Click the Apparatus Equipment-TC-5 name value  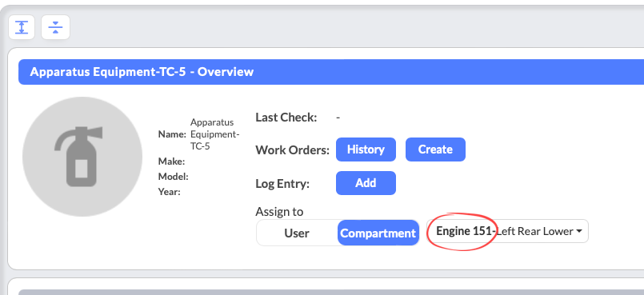214,134
